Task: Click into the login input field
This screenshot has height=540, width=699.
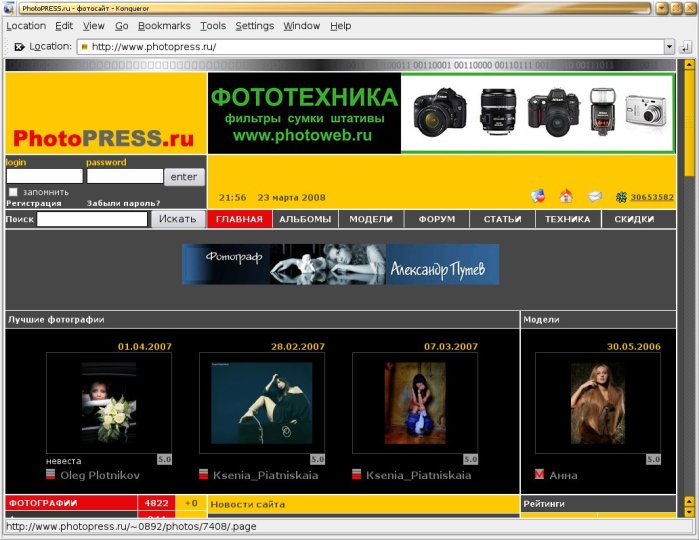Action: [x=45, y=176]
